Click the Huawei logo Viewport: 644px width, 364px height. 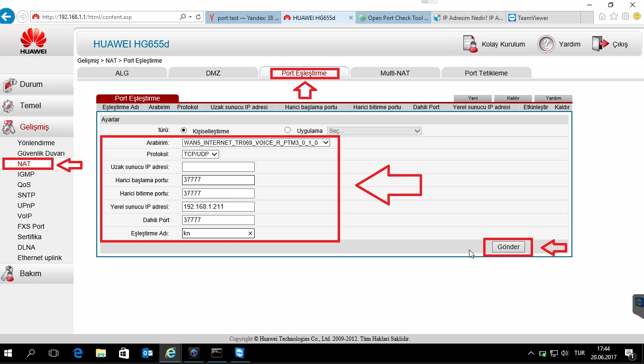33,41
